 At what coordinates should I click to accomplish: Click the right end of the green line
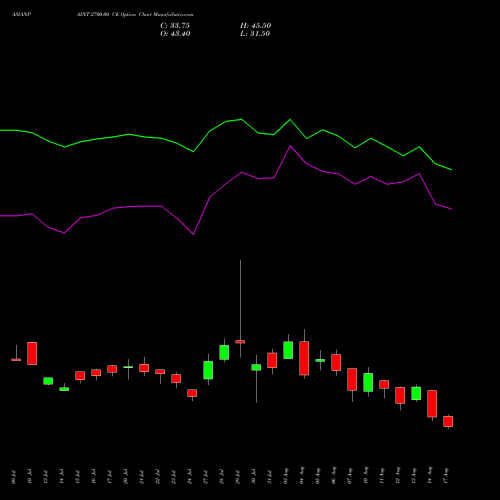click(451, 170)
